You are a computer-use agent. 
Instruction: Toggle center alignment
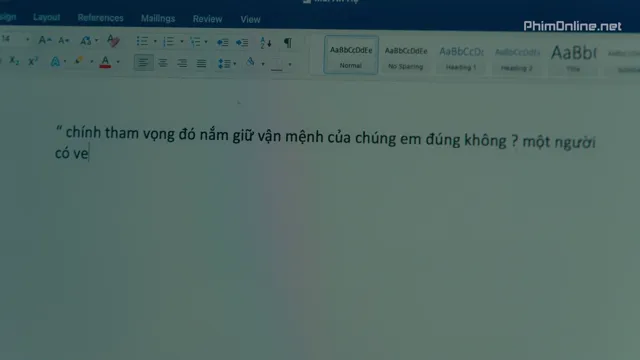pyautogui.click(x=163, y=63)
